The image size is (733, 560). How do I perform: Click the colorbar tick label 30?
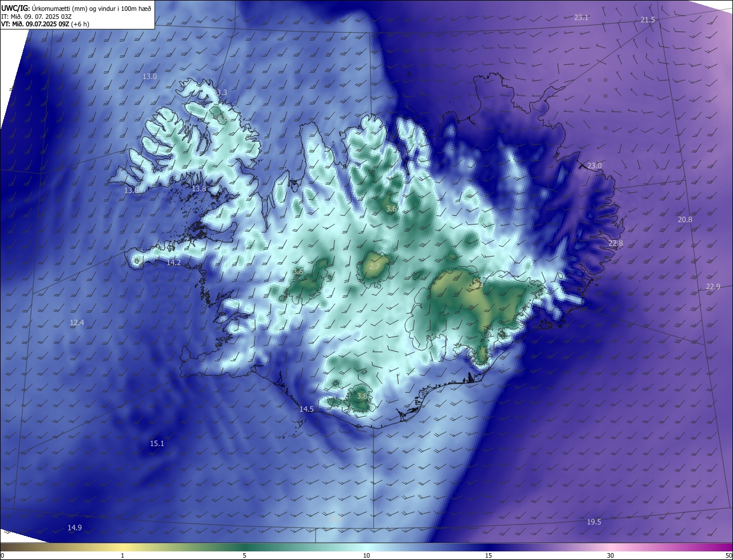(610, 555)
